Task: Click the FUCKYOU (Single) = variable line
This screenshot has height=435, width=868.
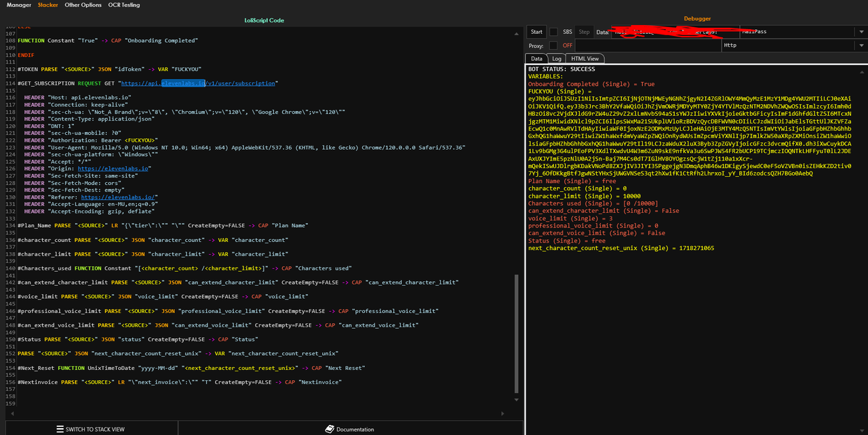Action: pyautogui.click(x=560, y=91)
